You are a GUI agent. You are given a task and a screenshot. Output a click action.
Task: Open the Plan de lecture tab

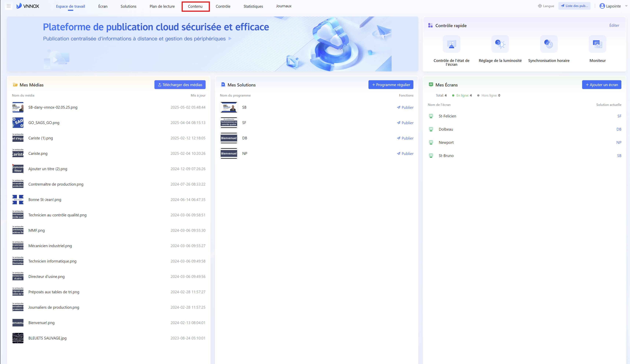162,6
